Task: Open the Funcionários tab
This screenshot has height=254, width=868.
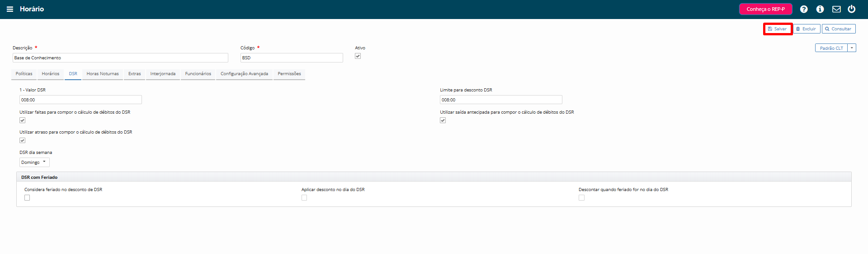Action: pyautogui.click(x=198, y=74)
